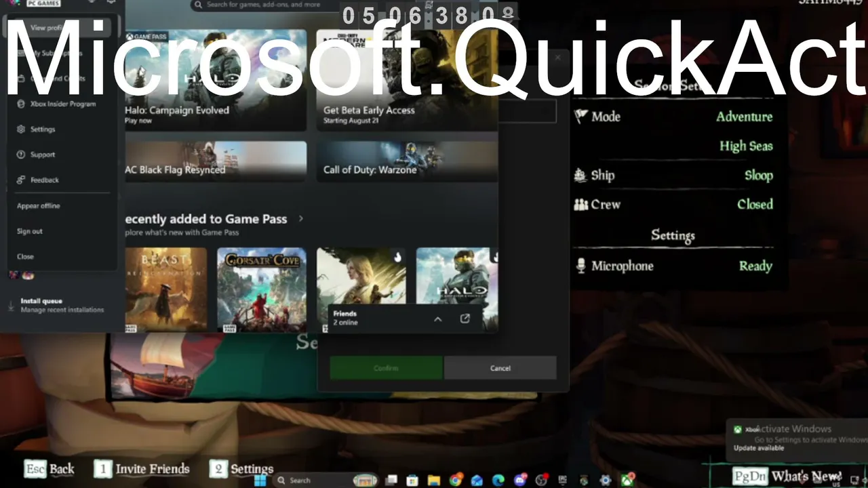This screenshot has height=488, width=868.
Task: Select the Mode Adventure row in game
Action: [673, 117]
